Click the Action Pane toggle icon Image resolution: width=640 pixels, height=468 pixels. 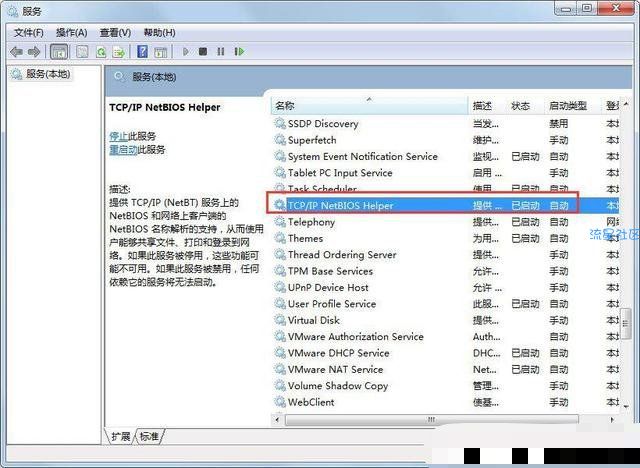[x=160, y=52]
